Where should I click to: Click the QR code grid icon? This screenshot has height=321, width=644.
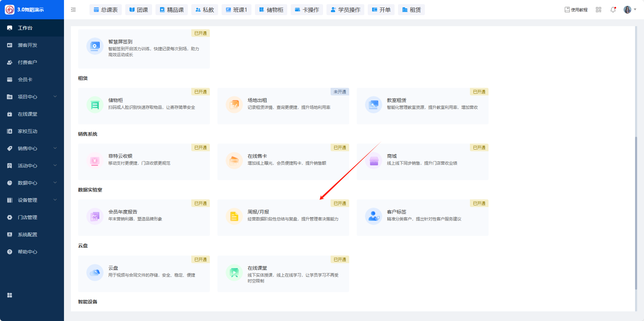[599, 10]
